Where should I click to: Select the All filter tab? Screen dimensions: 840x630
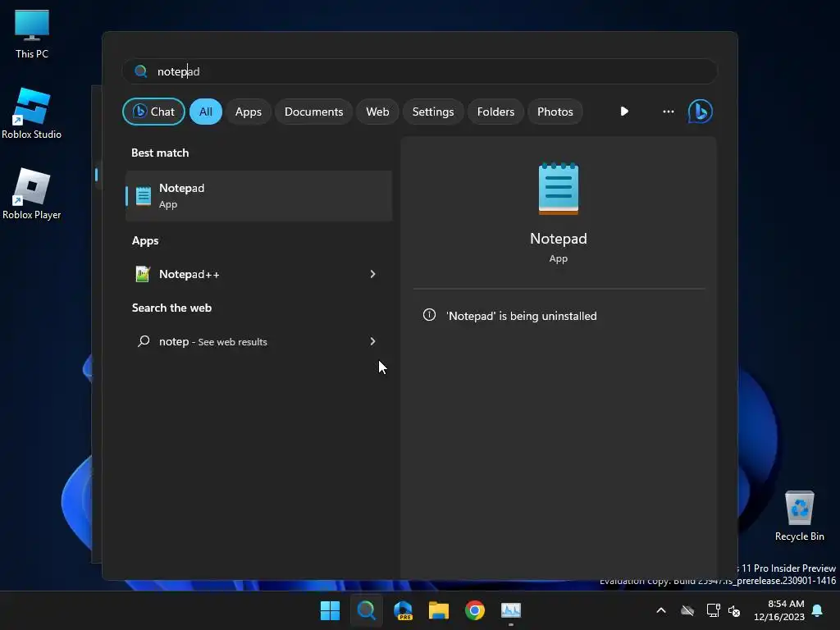coord(206,112)
